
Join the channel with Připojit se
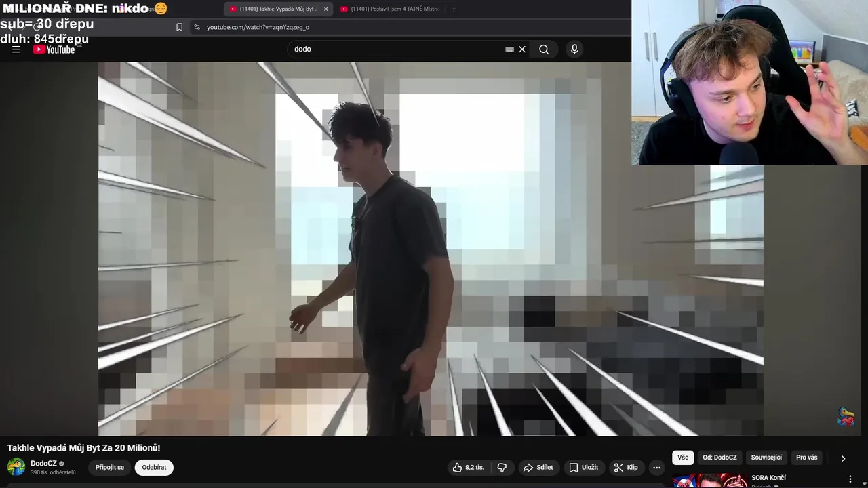click(110, 467)
